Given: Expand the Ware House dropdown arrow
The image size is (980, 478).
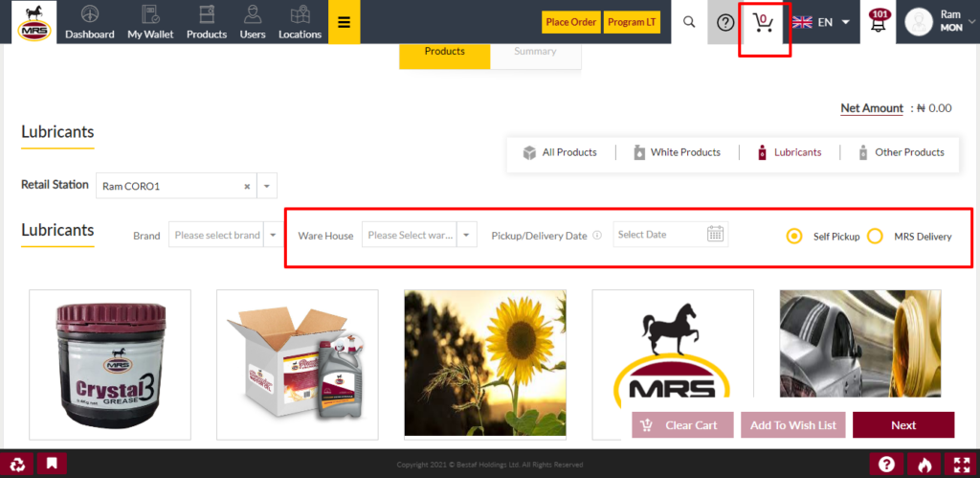Looking at the screenshot, I should (467, 236).
